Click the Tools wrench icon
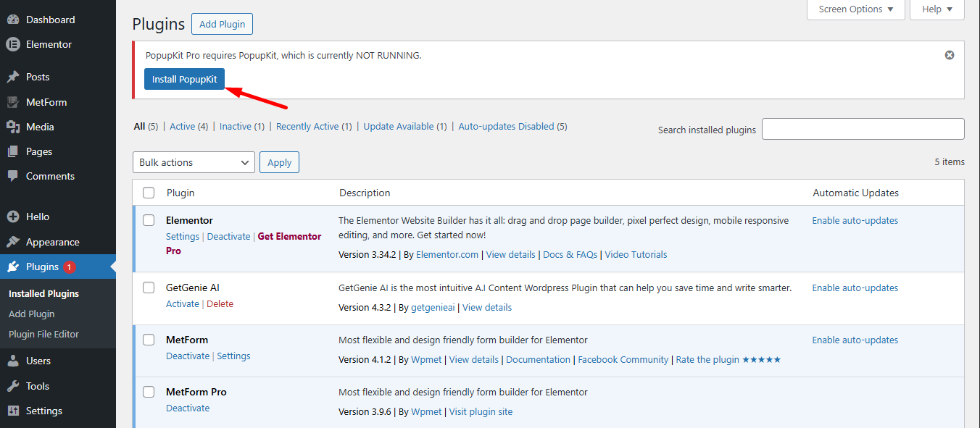Viewport: 980px width, 428px height. (x=13, y=386)
